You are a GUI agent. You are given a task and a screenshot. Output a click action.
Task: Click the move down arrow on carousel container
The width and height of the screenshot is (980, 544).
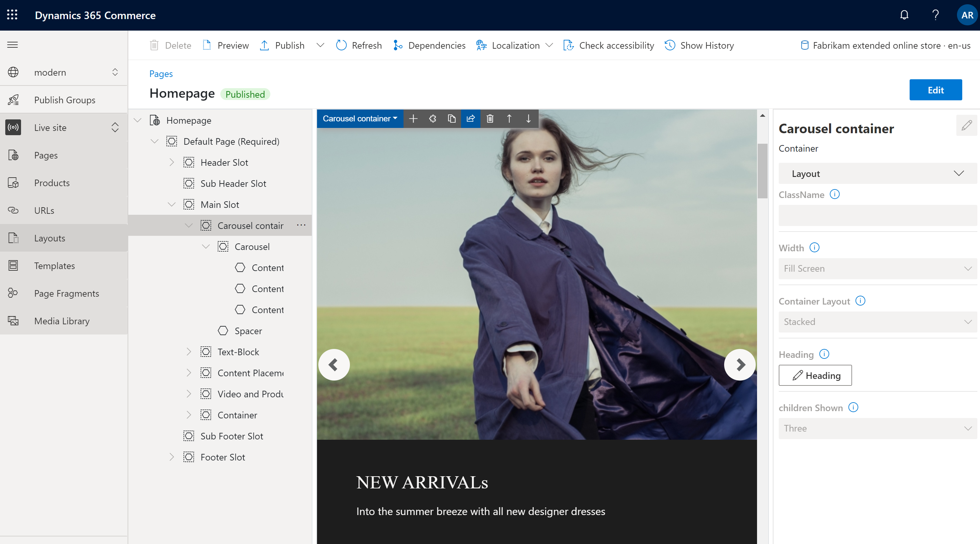coord(529,119)
